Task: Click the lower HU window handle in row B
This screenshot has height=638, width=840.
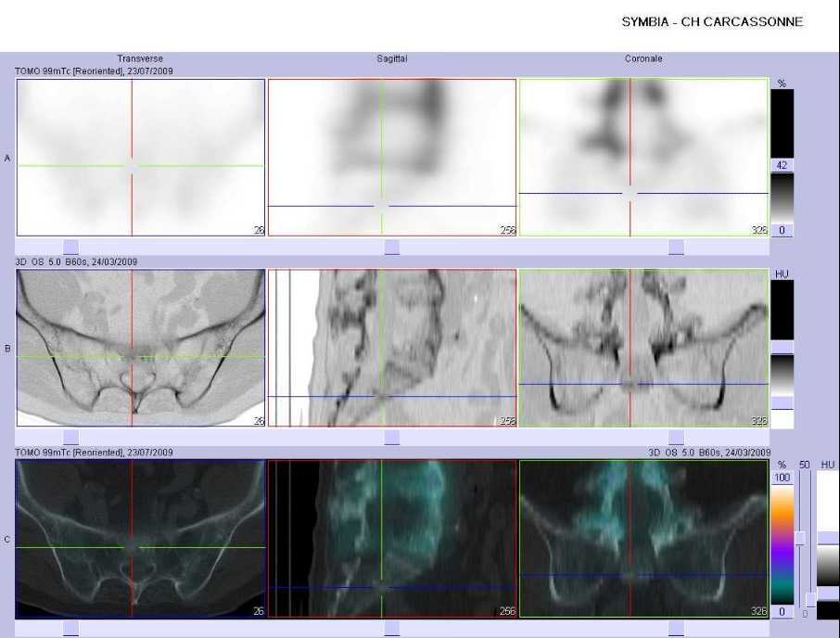Action: [x=783, y=402]
